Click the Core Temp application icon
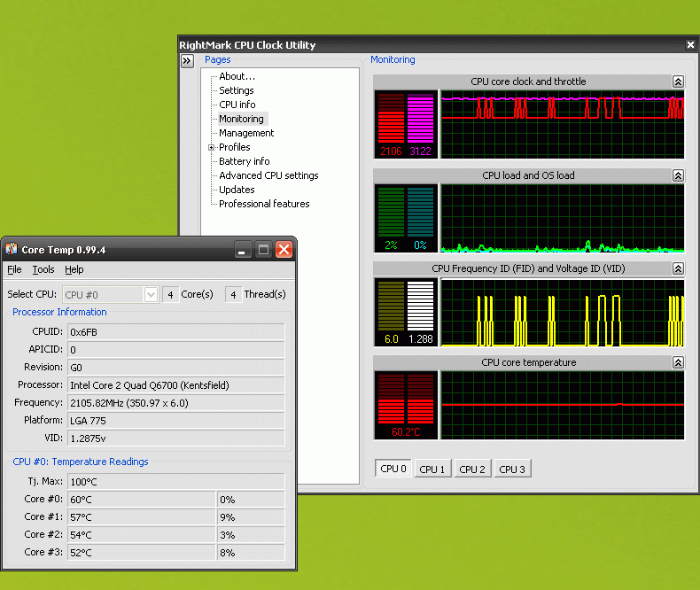The image size is (700, 590). pyautogui.click(x=12, y=249)
